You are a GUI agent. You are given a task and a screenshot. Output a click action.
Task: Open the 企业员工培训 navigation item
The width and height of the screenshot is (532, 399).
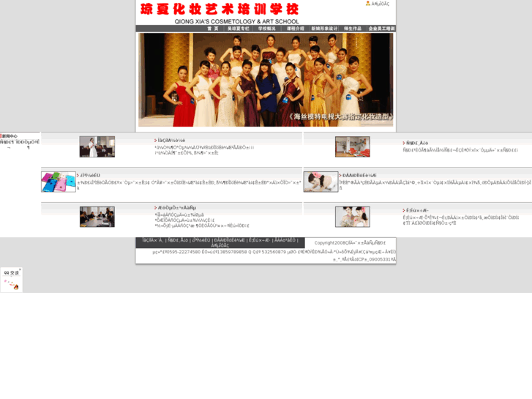[x=382, y=29]
